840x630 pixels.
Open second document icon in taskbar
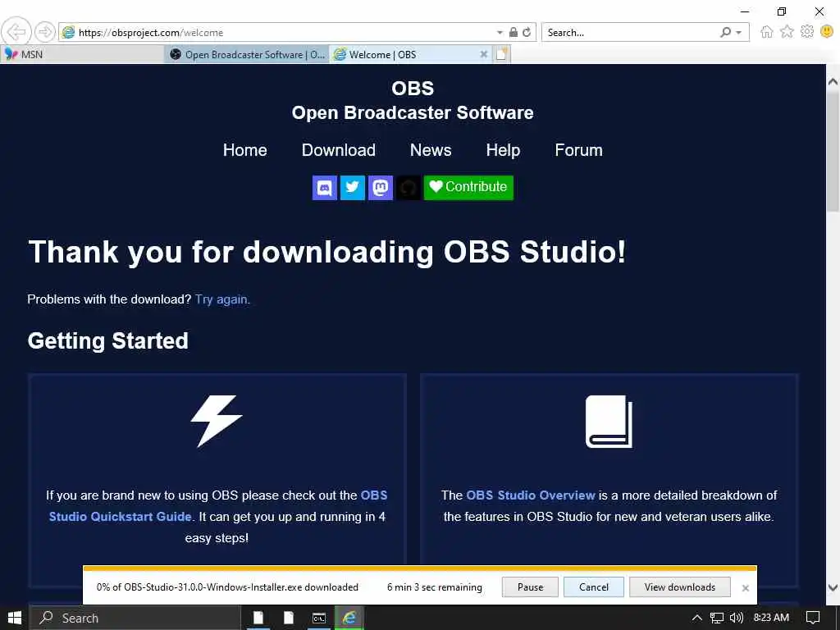288,619
